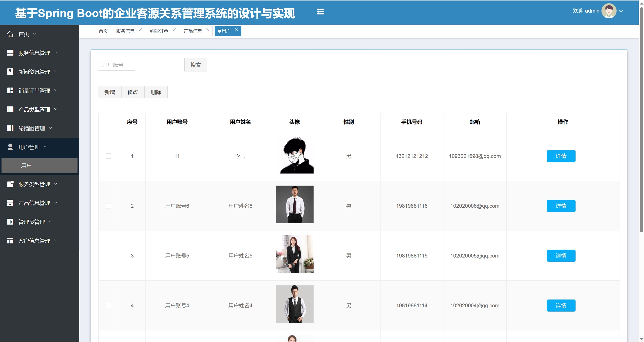
Task: Open 详情 for 用户账号4
Action: pos(561,306)
